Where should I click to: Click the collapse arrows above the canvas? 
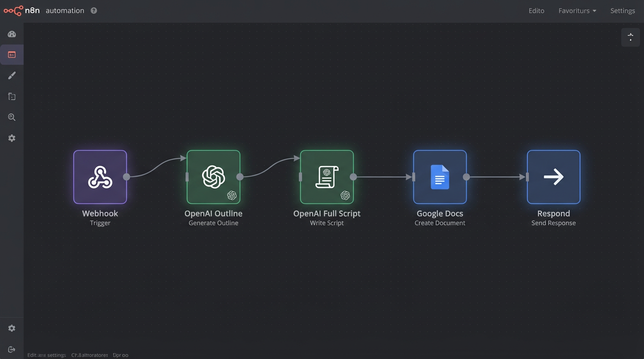point(630,37)
